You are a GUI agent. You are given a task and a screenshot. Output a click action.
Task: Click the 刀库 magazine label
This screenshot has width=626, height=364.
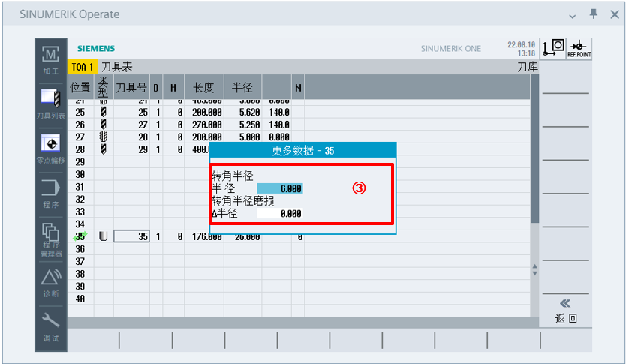(x=528, y=67)
